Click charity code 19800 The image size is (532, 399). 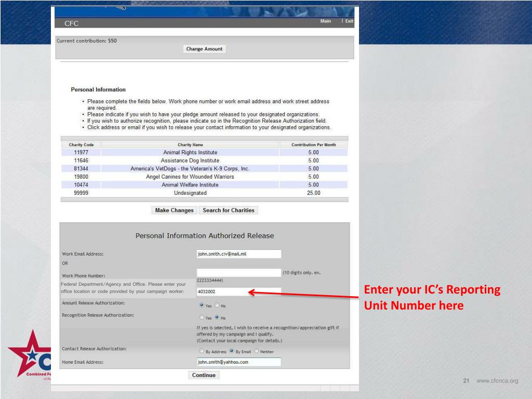click(x=81, y=177)
